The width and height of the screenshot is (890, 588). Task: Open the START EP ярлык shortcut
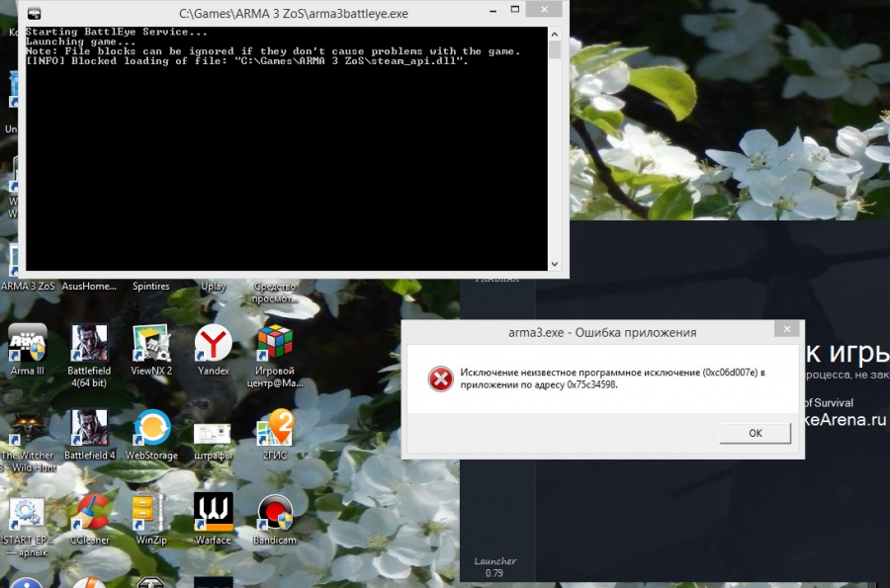(x=26, y=526)
